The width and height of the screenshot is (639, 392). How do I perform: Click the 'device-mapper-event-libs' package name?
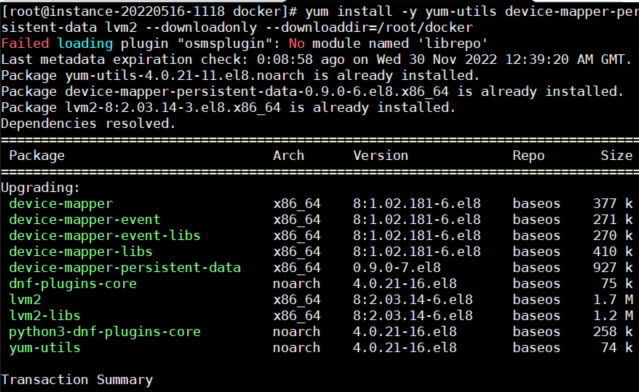[105, 235]
